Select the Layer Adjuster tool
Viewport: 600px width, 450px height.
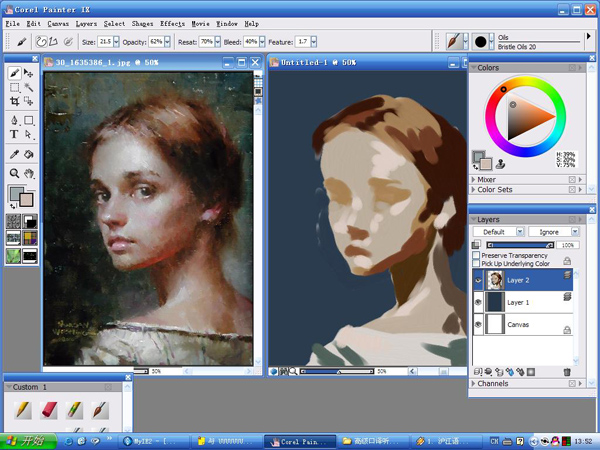[28, 73]
